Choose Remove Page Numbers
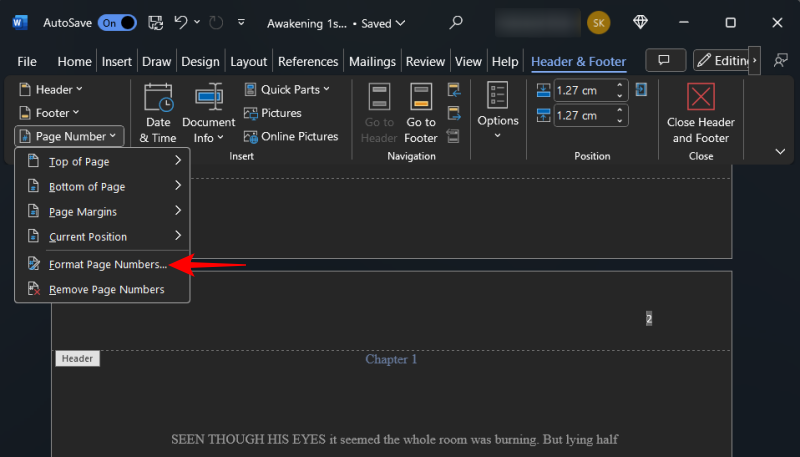Screen dimensions: 800x457 click(106, 289)
